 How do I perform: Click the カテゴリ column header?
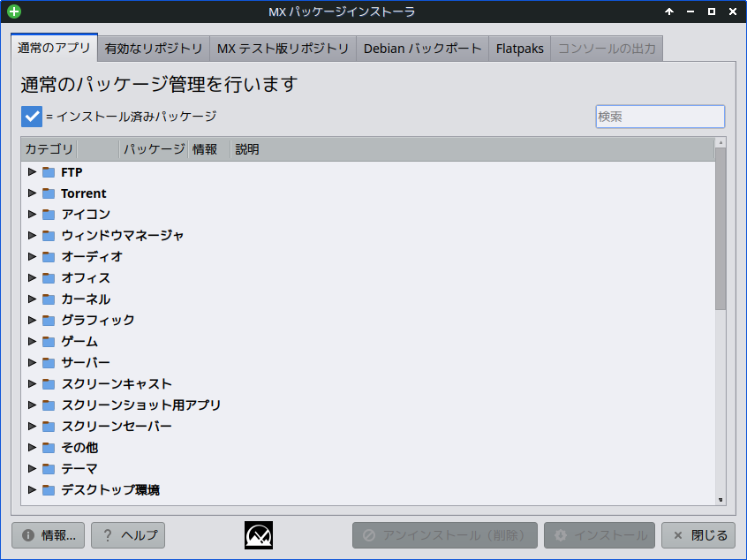(49, 149)
